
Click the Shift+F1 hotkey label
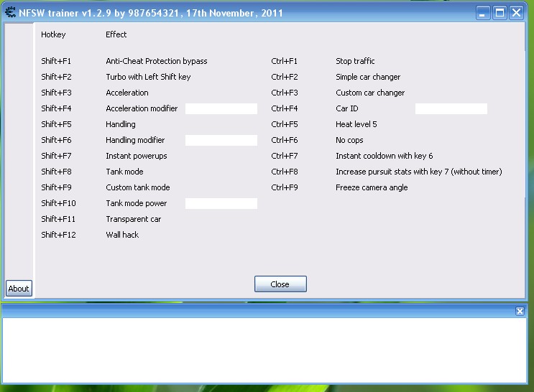[x=56, y=61]
